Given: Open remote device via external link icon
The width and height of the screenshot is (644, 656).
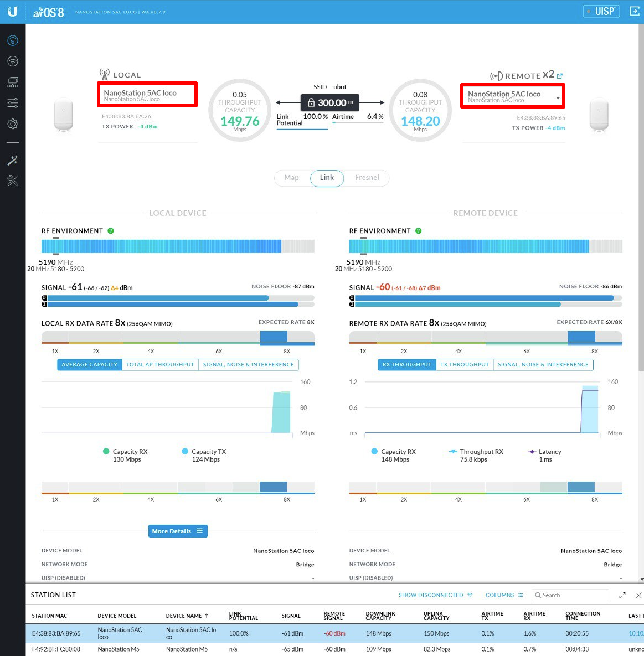Looking at the screenshot, I should [x=560, y=76].
